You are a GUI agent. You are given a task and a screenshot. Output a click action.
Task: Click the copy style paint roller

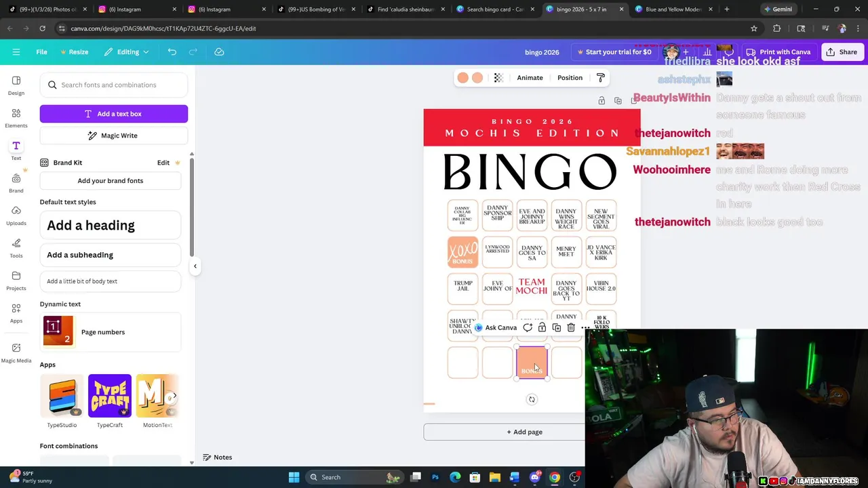(x=601, y=78)
